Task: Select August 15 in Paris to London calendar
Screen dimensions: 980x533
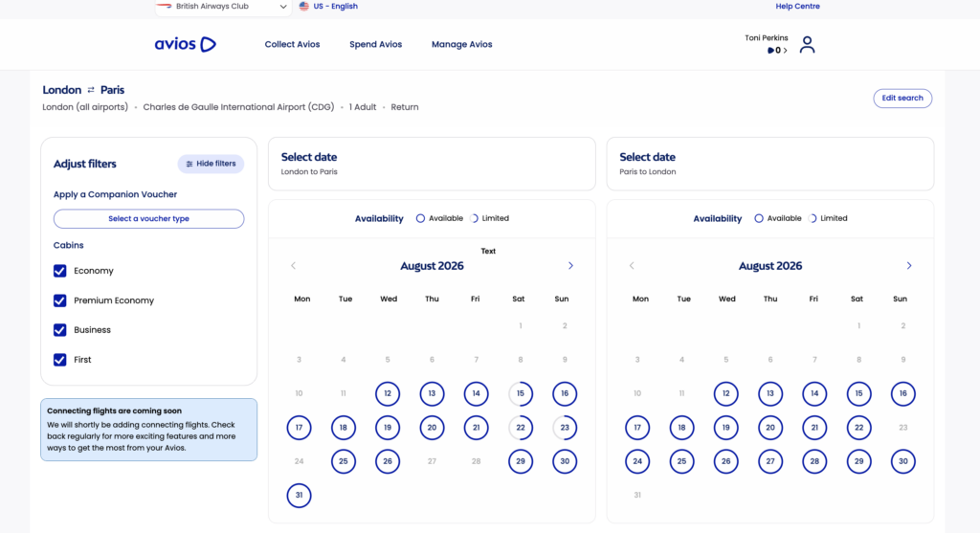Action: point(858,393)
